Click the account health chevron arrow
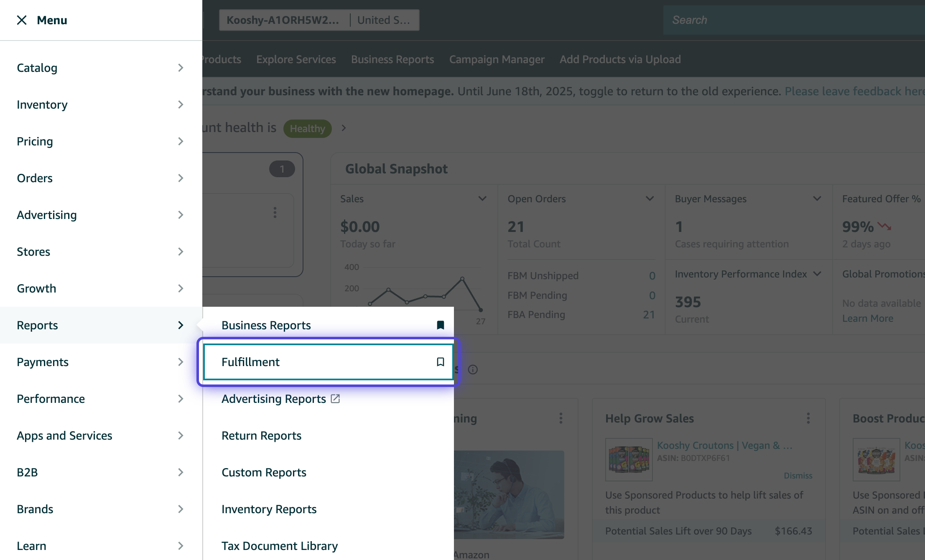 point(344,128)
